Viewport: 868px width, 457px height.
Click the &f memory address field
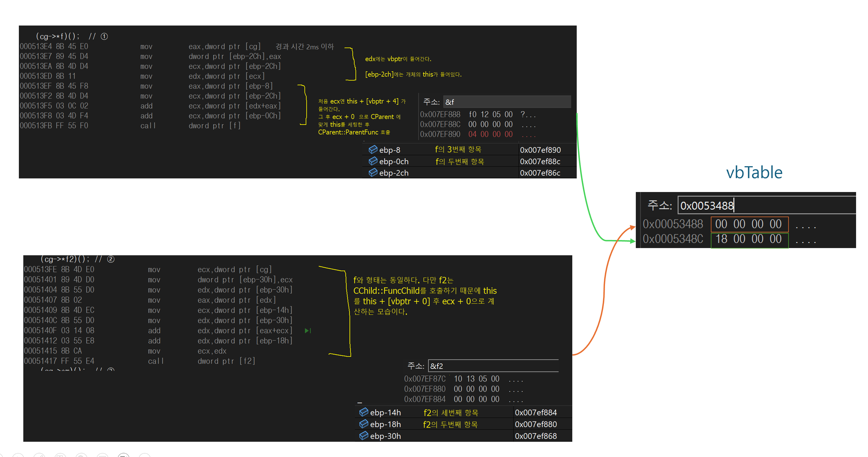(507, 102)
